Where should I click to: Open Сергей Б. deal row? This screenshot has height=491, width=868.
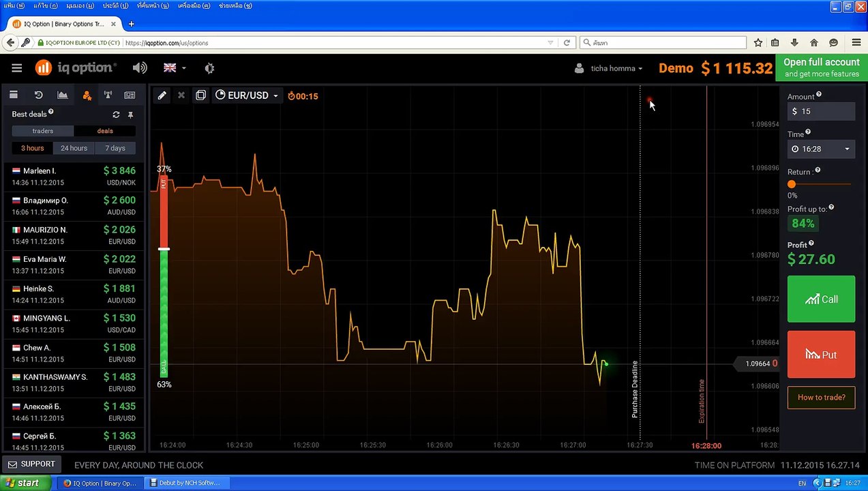pyautogui.click(x=74, y=441)
